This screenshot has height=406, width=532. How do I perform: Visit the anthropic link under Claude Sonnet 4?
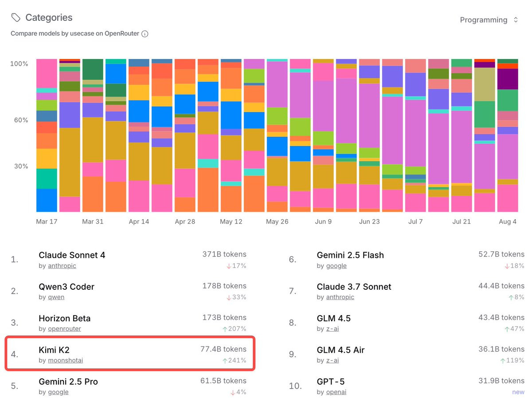(x=62, y=266)
